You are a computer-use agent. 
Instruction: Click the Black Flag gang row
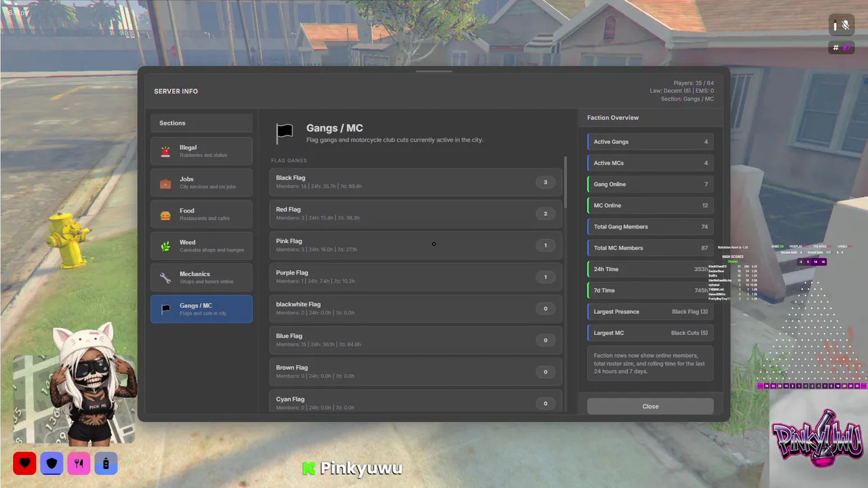pyautogui.click(x=416, y=182)
